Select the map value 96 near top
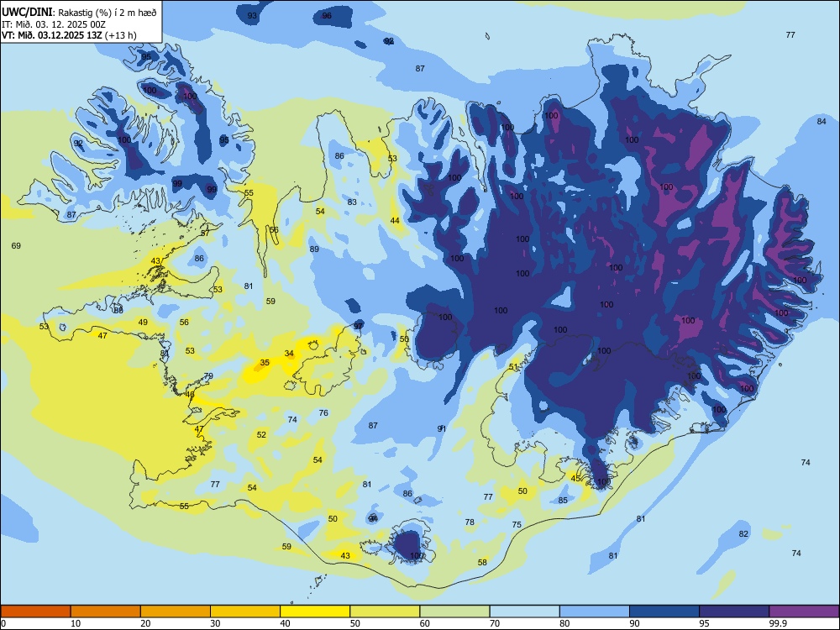The height and width of the screenshot is (630, 840). click(327, 16)
